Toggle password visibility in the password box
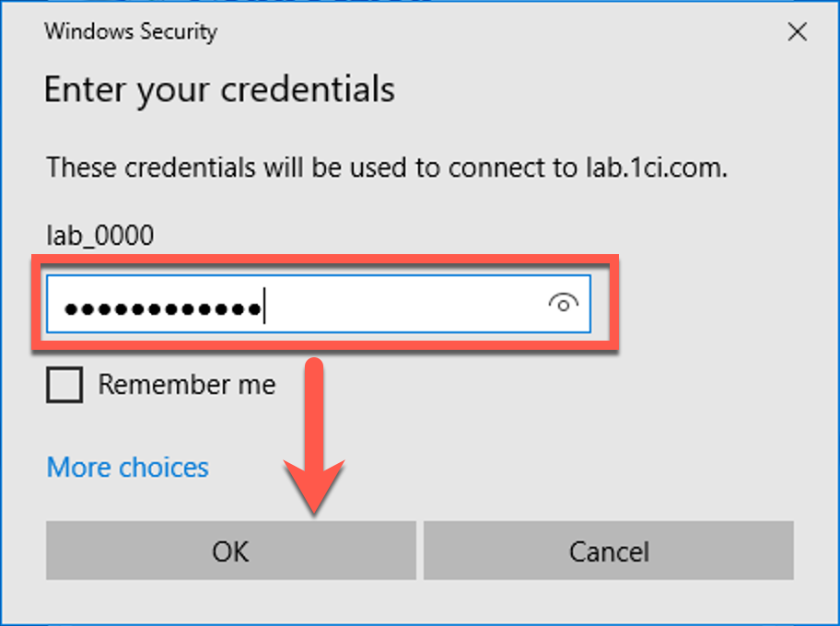This screenshot has width=840, height=626. coord(562,303)
